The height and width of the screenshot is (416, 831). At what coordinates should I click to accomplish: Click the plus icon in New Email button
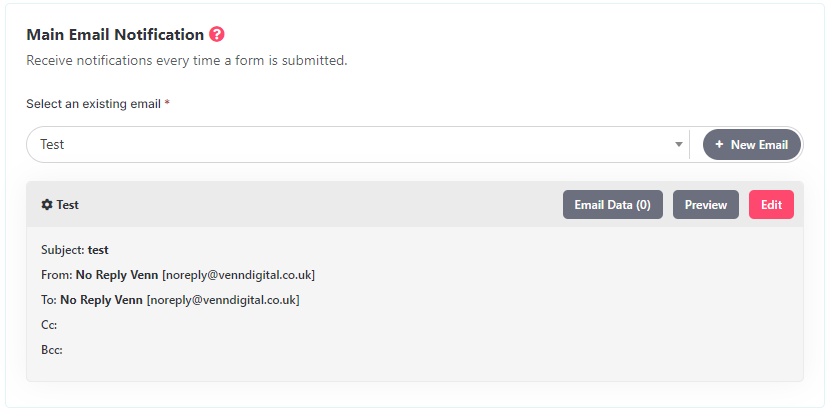click(719, 144)
